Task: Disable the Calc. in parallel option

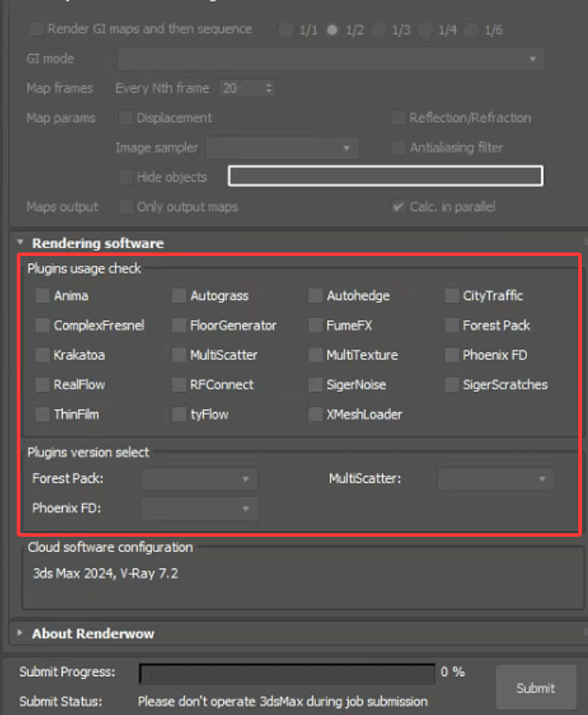Action: 400,207
